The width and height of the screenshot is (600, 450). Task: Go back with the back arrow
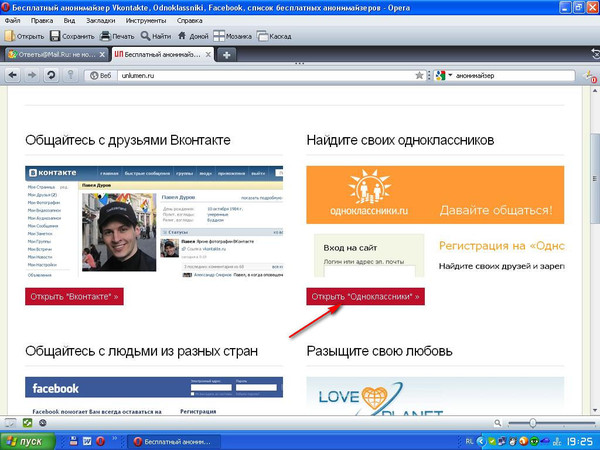pyautogui.click(x=13, y=75)
